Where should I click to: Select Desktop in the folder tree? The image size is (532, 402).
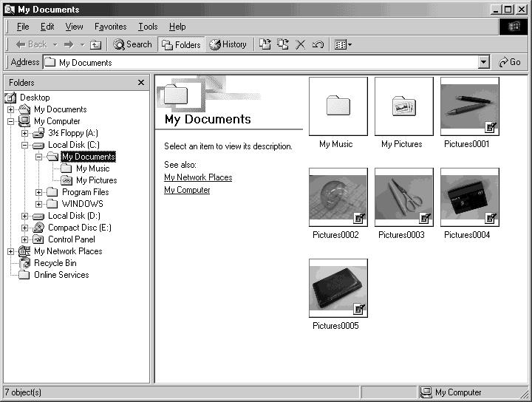click(35, 98)
